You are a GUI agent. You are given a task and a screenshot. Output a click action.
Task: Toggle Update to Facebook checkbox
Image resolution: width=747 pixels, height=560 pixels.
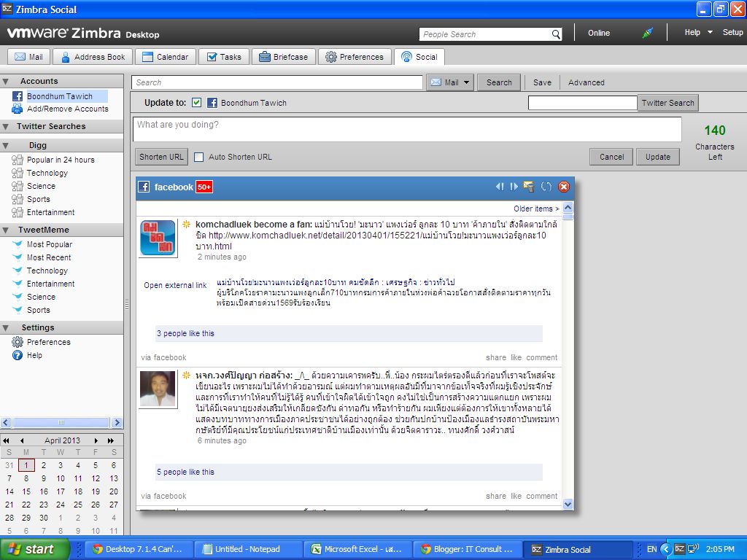pyautogui.click(x=196, y=102)
